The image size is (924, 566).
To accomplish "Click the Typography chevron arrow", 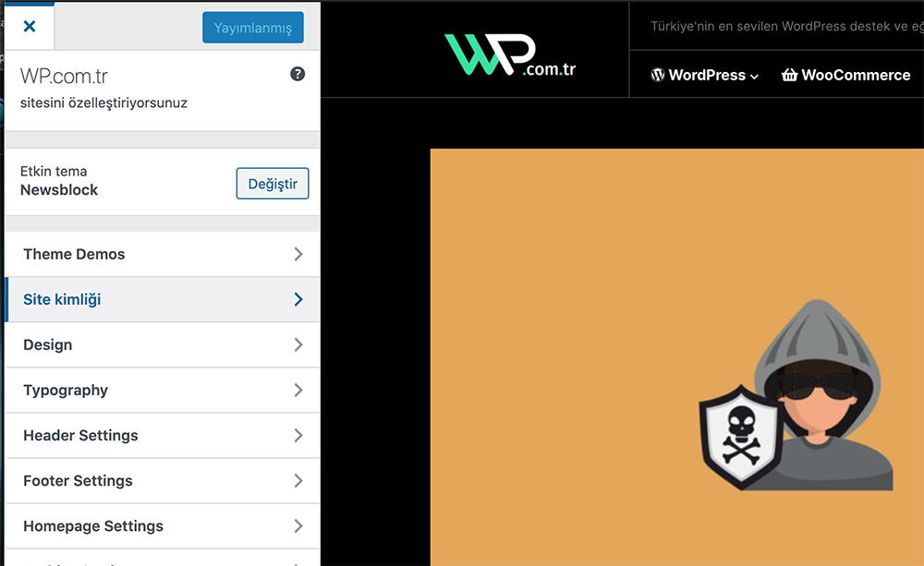I will (298, 390).
